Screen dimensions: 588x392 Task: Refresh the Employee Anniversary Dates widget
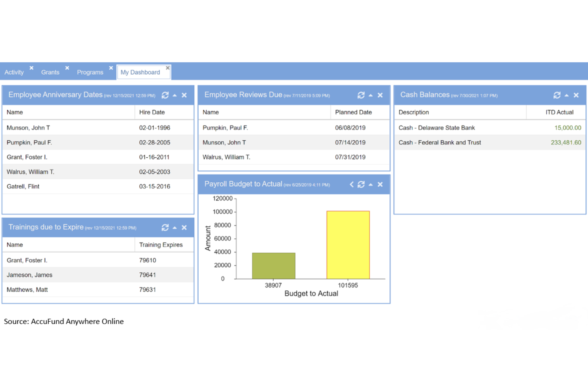(165, 95)
